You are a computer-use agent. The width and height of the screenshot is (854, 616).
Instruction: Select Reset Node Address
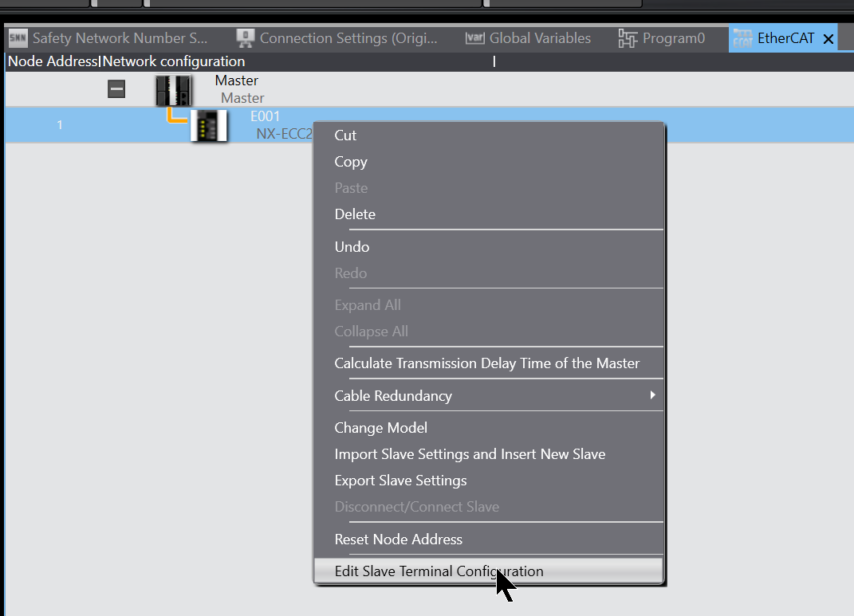[x=489, y=539]
